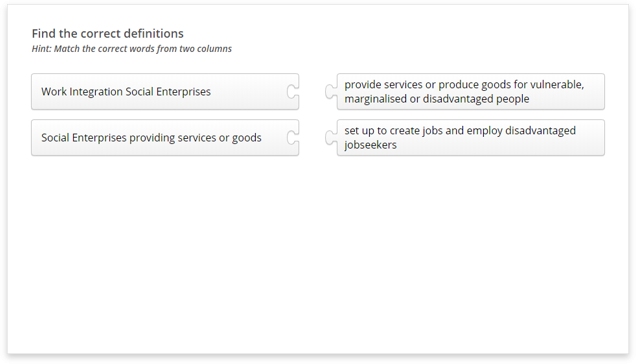Screen dimensions: 636x364
Task: Click puzzle connector on Social Enterprises providing card
Action: tap(292, 138)
